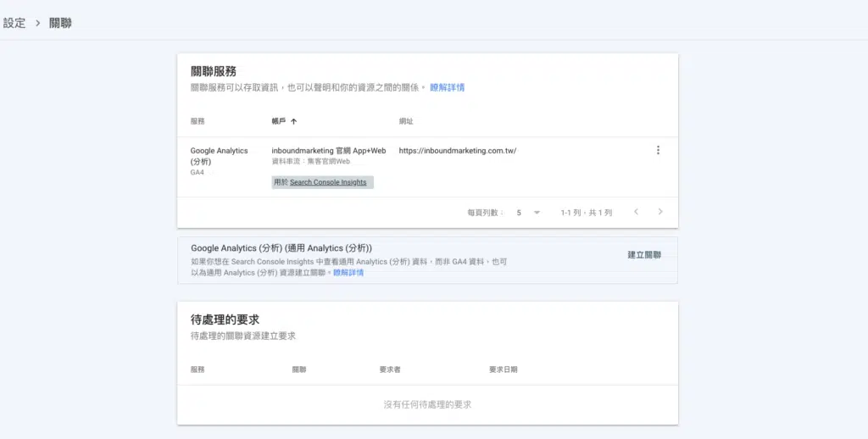The width and height of the screenshot is (868, 439).
Task: Click the 帳戶 column header
Action: (278, 121)
